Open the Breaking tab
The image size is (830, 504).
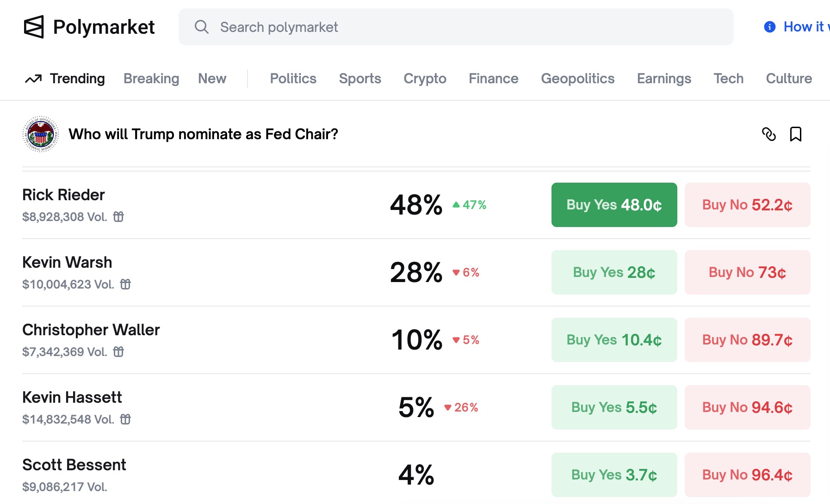tap(151, 79)
